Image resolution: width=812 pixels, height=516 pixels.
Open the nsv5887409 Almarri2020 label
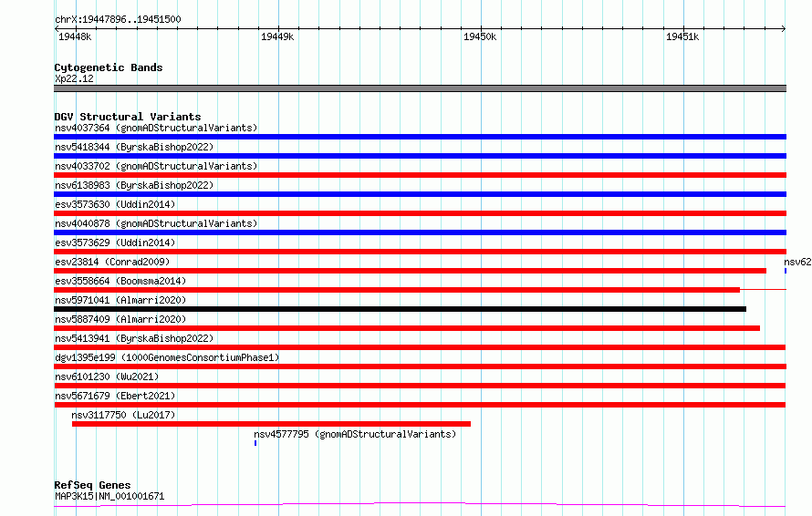[x=120, y=319]
